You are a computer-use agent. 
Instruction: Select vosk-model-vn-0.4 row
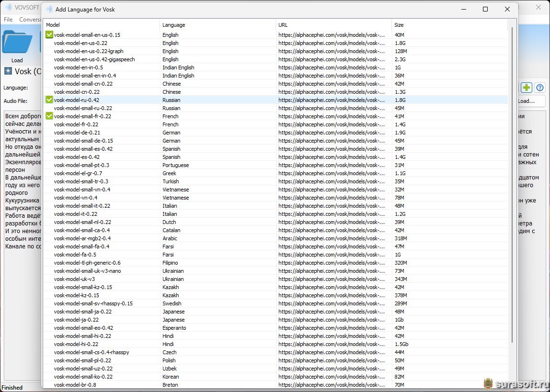click(x=275, y=198)
